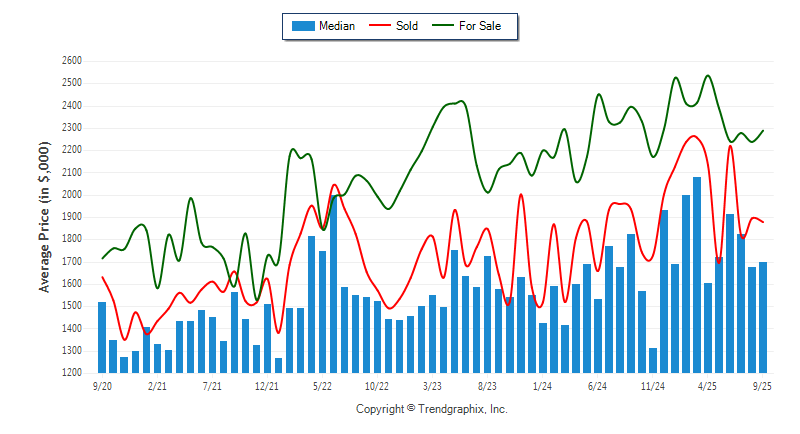The image size is (800, 434).
Task: Select the 9/25 x-axis label
Action: tap(763, 384)
